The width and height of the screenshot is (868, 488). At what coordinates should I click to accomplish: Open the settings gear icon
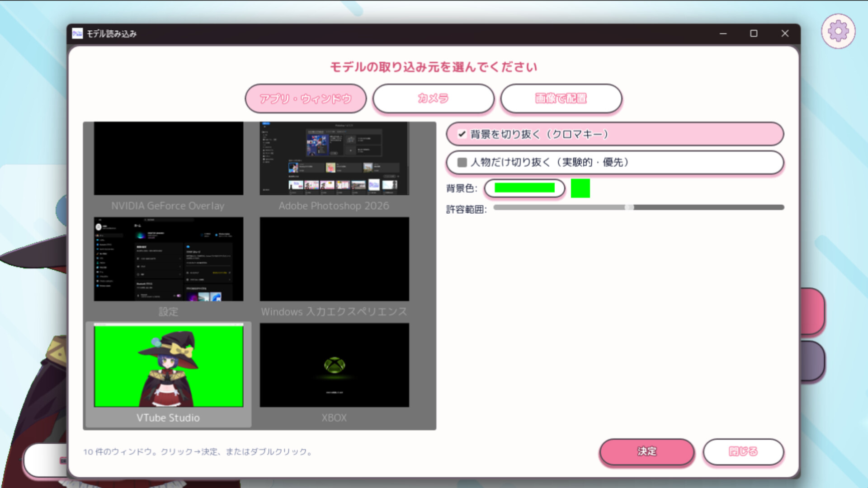[838, 31]
